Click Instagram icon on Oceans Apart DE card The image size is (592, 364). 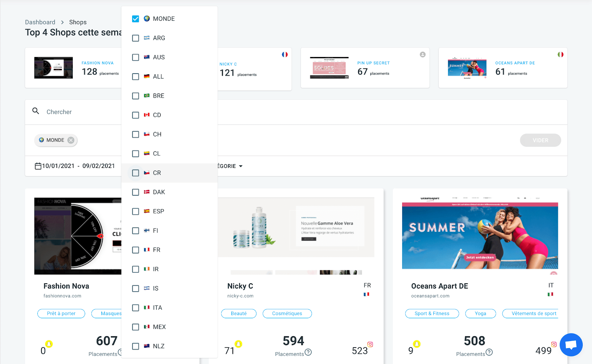[x=554, y=344]
